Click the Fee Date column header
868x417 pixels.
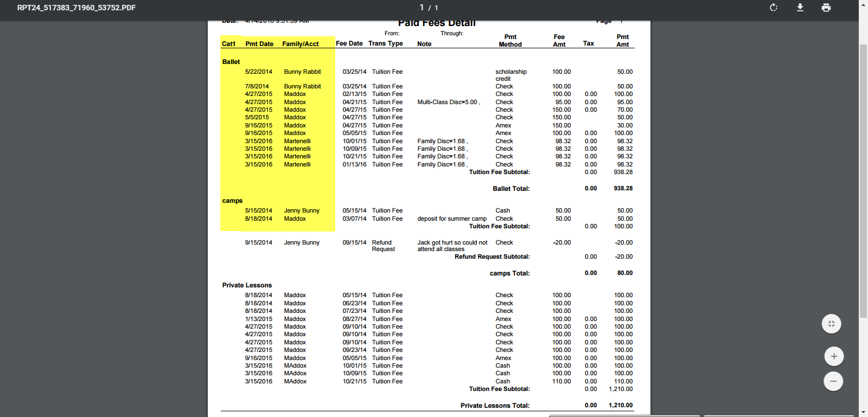[x=349, y=43]
